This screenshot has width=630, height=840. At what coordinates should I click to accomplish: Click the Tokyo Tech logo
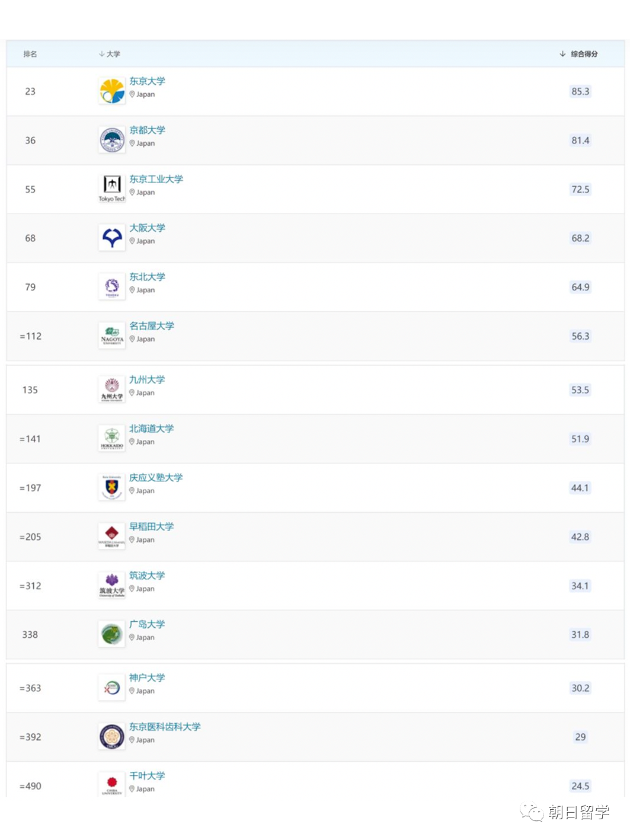pos(112,189)
